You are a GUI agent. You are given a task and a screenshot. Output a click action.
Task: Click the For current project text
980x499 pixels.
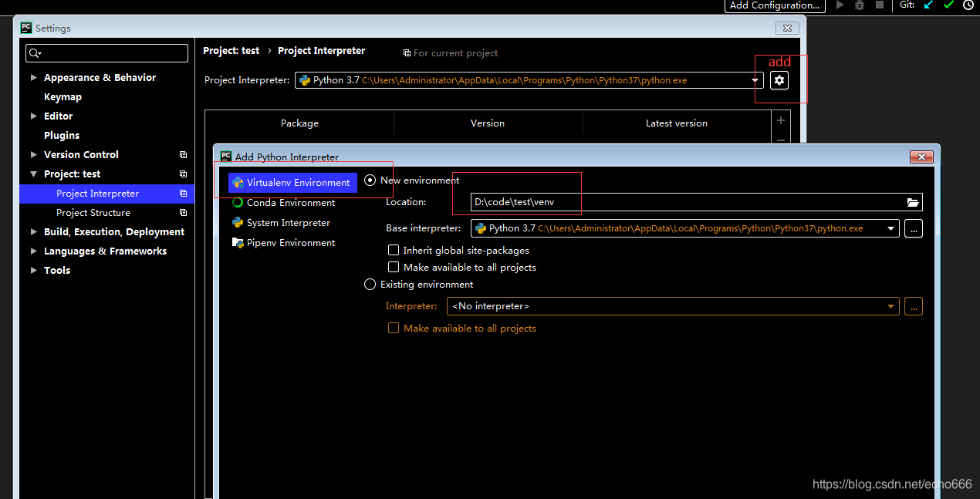(455, 53)
